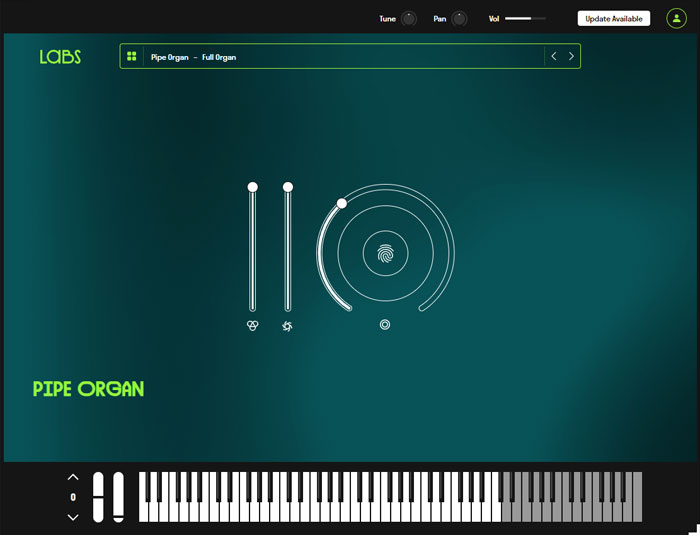Click the expression vertical slider handle

pos(253,187)
